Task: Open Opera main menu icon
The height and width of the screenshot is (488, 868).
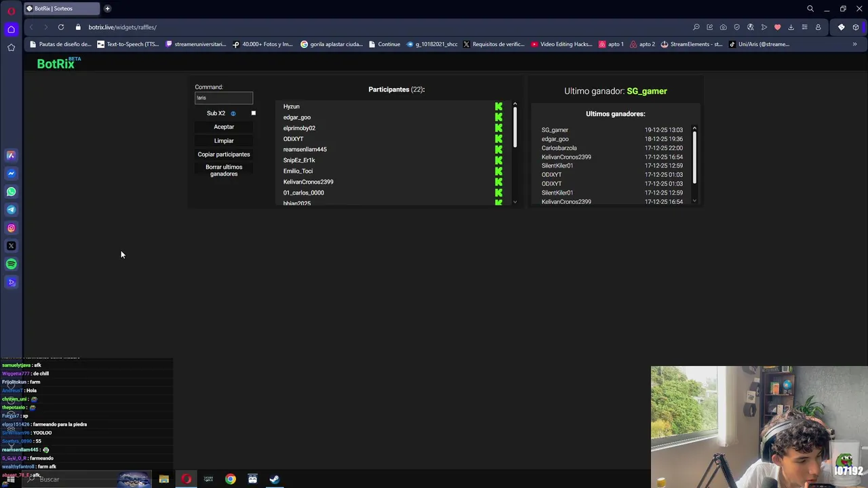Action: (x=11, y=11)
